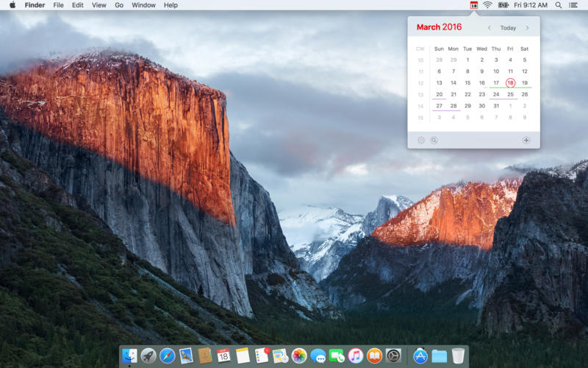Select March 13 in the calendar
Viewport: 588px width, 368px height.
(x=439, y=82)
